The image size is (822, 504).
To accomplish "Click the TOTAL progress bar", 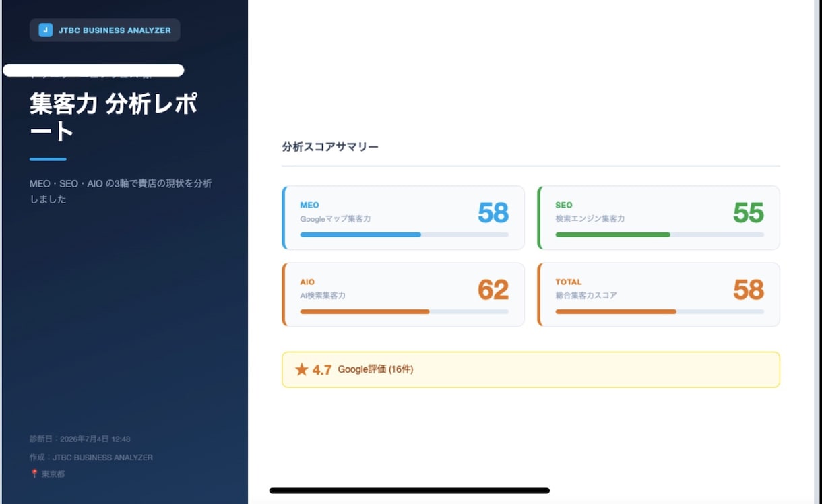I will coord(660,311).
